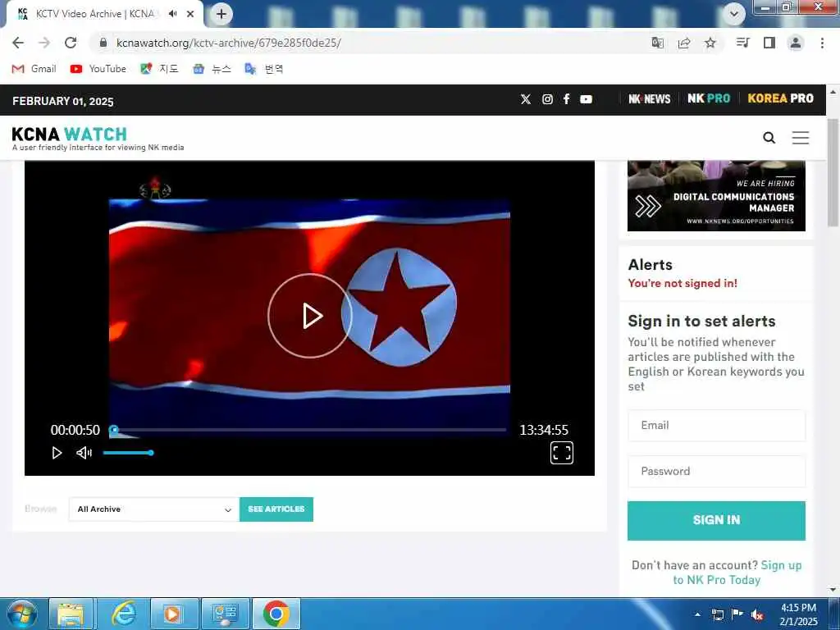Click the translate page icon in address bar
The image size is (840, 630).
tap(657, 43)
